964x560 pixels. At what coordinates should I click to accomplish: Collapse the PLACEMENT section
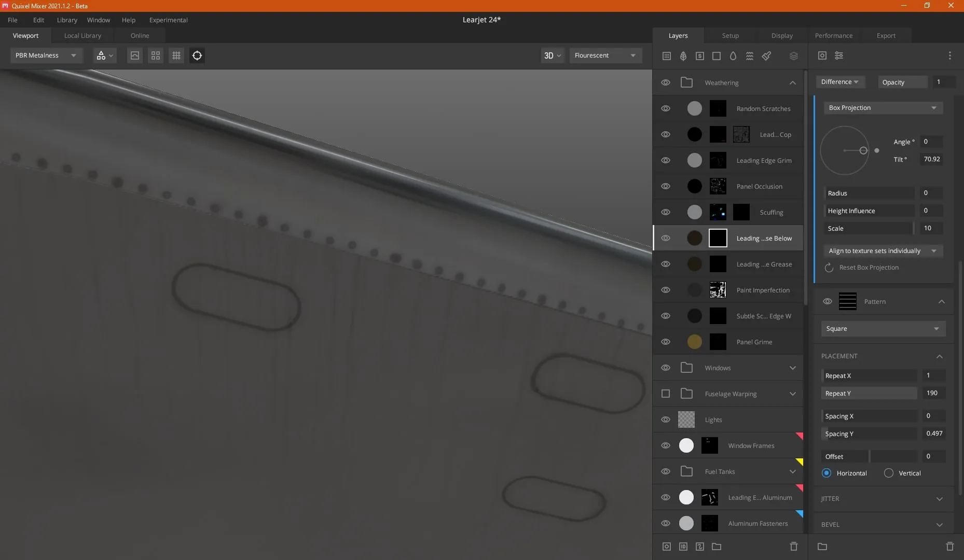(x=940, y=356)
